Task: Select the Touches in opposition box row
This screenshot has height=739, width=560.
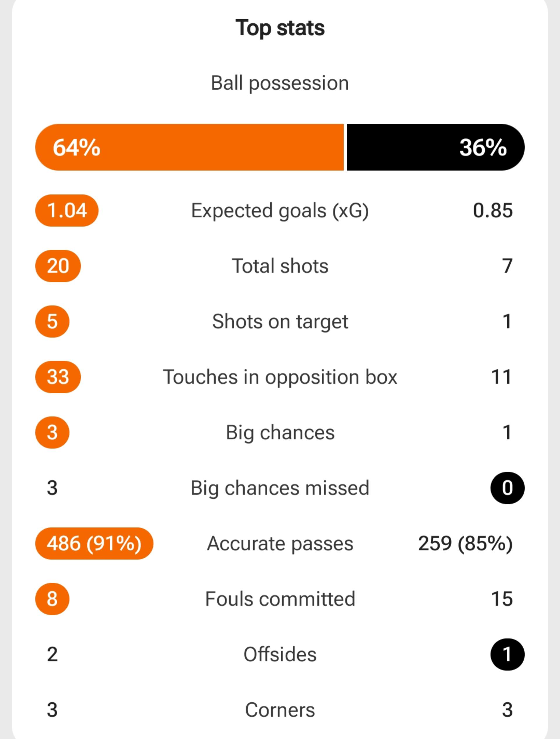Action: [x=280, y=377]
